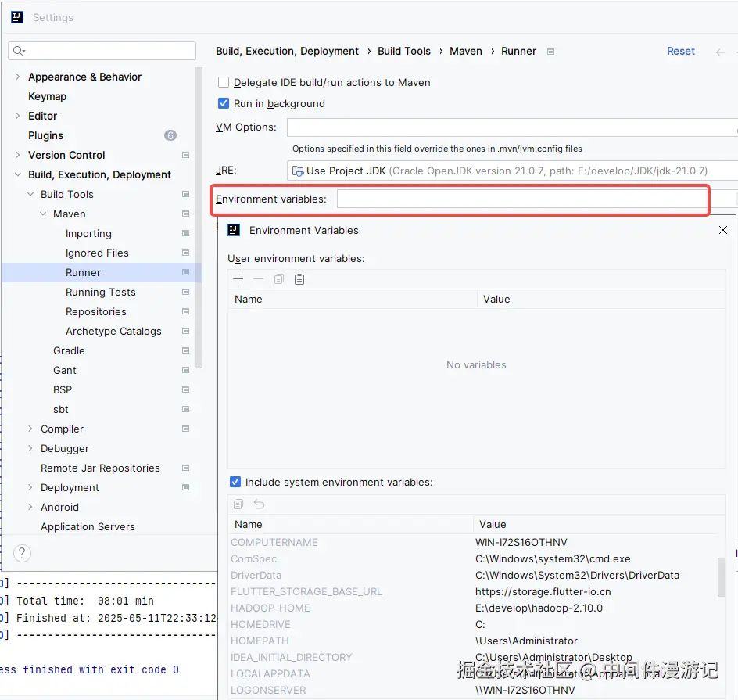Click the revert arrow in system variables toolbar

click(259, 504)
